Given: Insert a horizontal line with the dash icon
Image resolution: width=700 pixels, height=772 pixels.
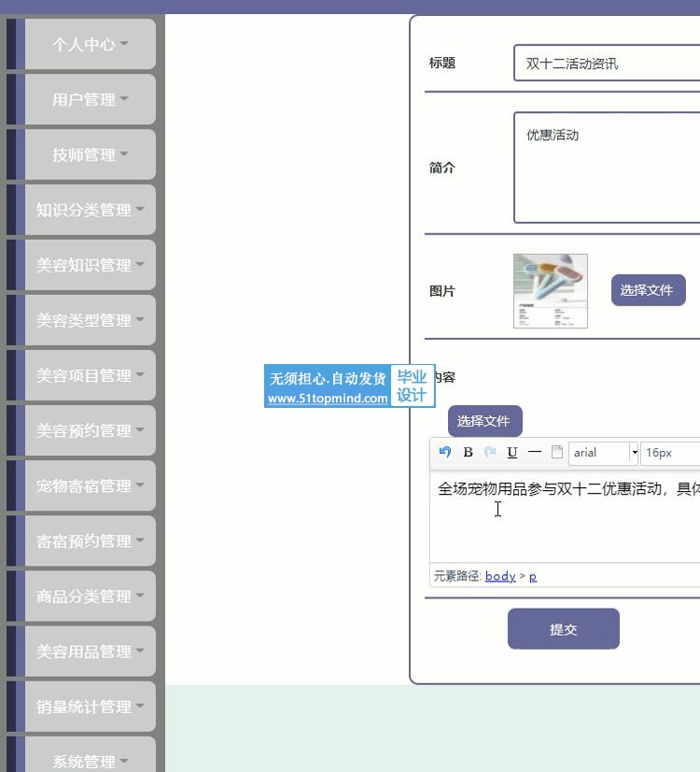Looking at the screenshot, I should [x=535, y=452].
